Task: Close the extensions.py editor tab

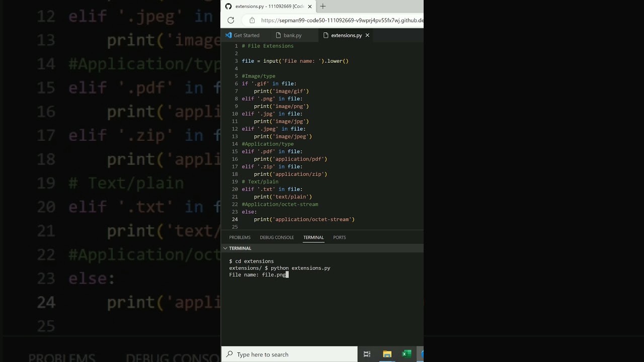Action: click(x=367, y=35)
